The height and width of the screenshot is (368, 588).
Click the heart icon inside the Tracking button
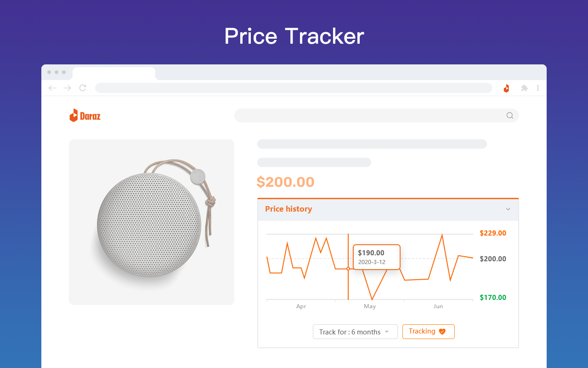(x=441, y=331)
